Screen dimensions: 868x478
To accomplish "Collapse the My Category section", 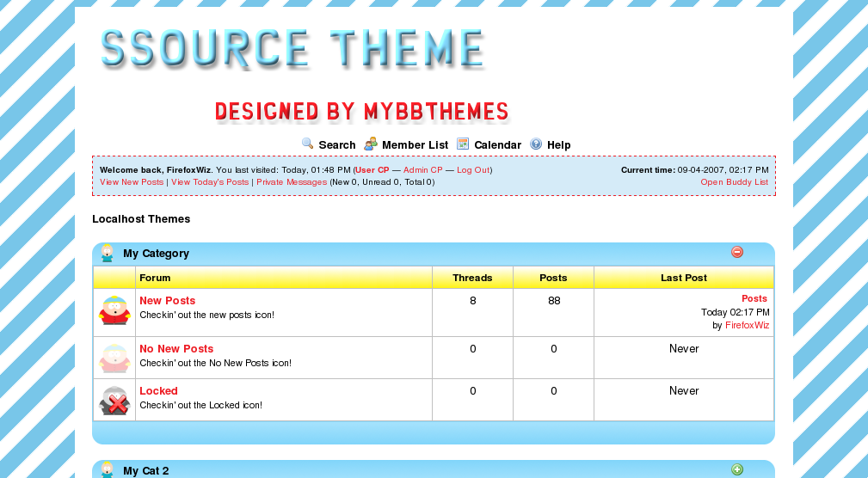I will point(737,252).
